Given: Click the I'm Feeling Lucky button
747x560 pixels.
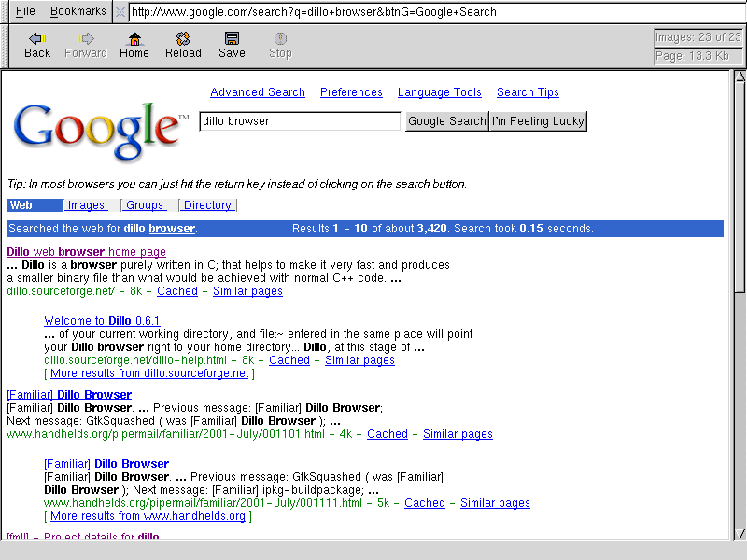Looking at the screenshot, I should pos(538,121).
